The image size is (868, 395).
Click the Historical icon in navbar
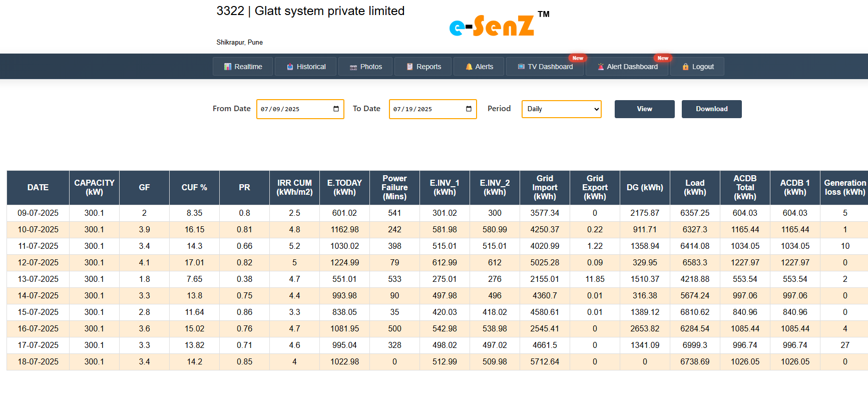click(x=290, y=67)
